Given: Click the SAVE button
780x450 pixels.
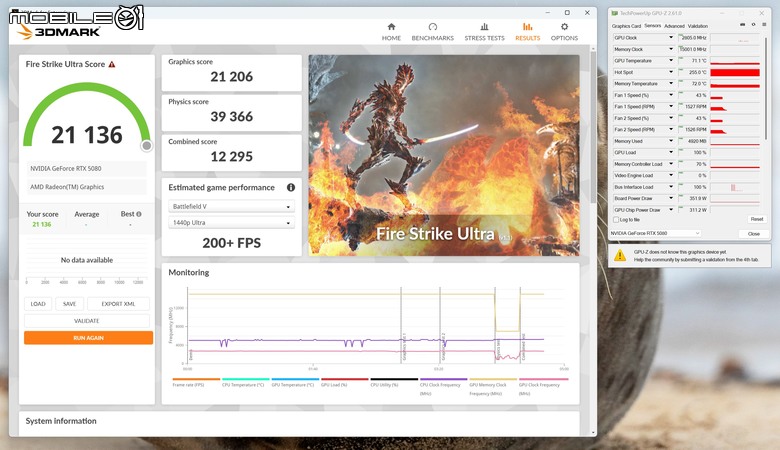Looking at the screenshot, I should [69, 304].
